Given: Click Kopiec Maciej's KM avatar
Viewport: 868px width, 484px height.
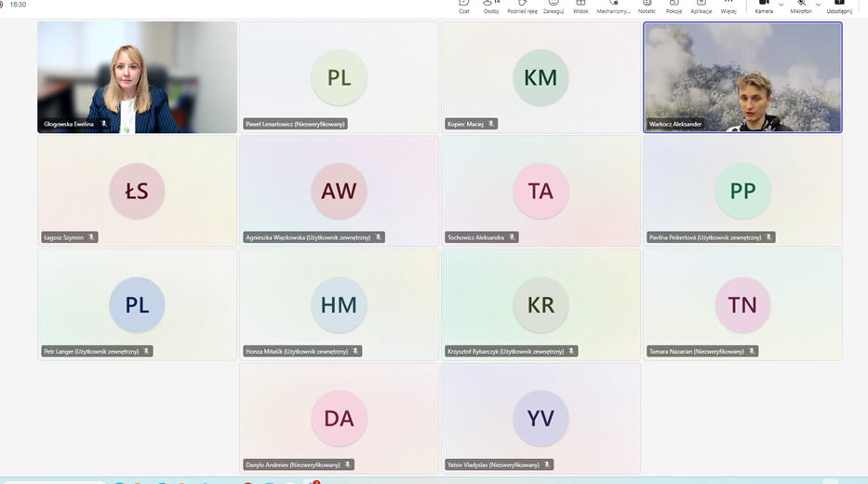Looking at the screenshot, I should [541, 77].
